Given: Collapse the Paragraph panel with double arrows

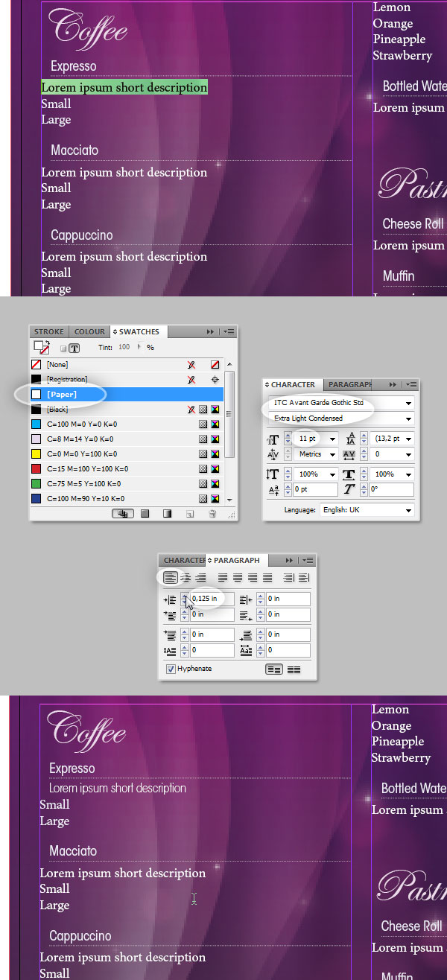Looking at the screenshot, I should tap(291, 560).
